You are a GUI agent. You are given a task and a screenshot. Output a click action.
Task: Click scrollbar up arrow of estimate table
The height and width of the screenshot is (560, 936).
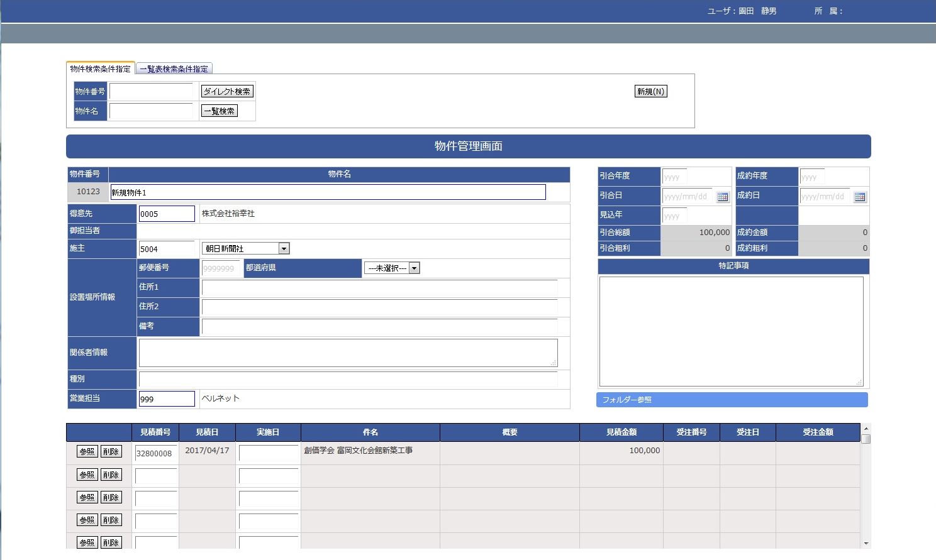(866, 429)
